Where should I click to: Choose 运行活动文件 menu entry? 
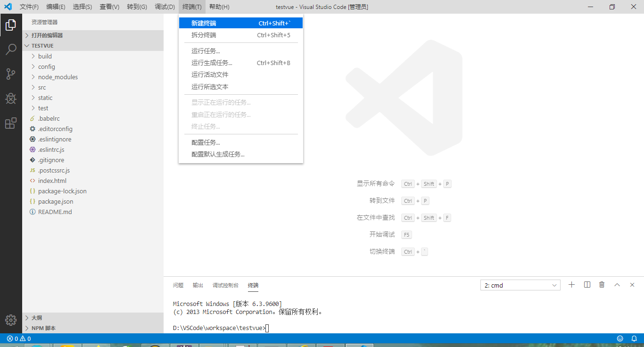(241, 74)
